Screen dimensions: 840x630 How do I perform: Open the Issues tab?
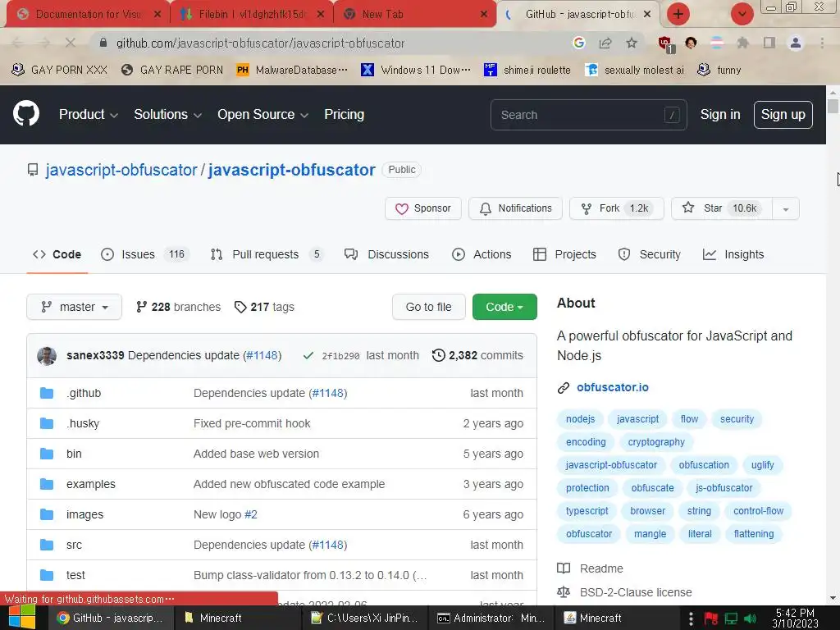(144, 254)
